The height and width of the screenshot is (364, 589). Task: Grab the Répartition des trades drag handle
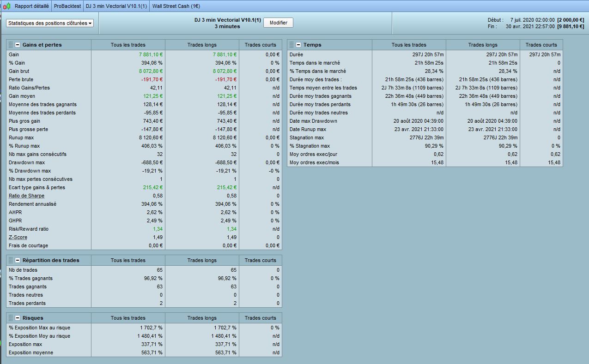point(11,260)
